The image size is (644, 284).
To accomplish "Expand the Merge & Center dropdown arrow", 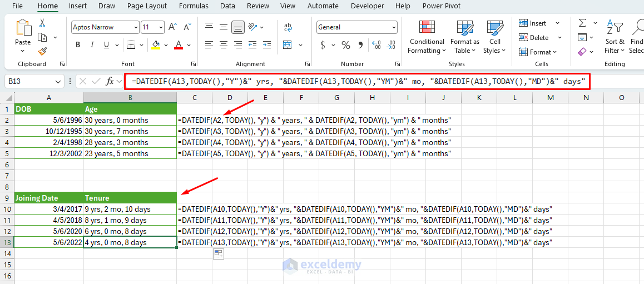I will click(301, 44).
